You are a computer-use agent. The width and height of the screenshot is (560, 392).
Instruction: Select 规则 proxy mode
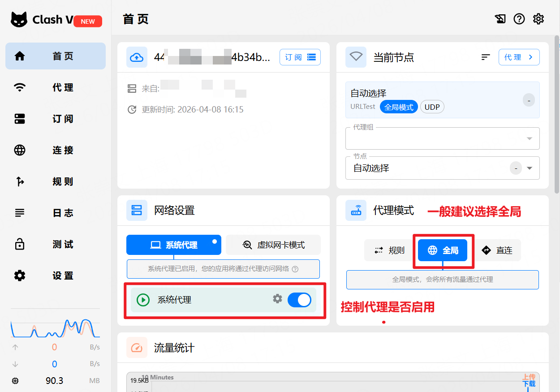(x=390, y=250)
